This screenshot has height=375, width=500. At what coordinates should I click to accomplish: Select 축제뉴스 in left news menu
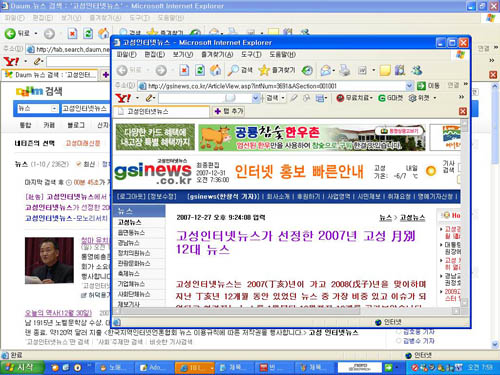(128, 274)
